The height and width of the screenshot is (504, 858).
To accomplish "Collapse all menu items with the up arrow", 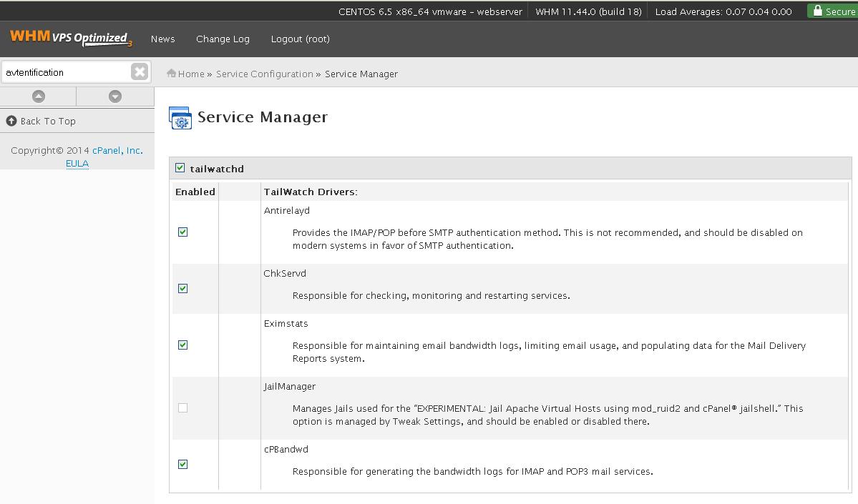I will tap(39, 97).
